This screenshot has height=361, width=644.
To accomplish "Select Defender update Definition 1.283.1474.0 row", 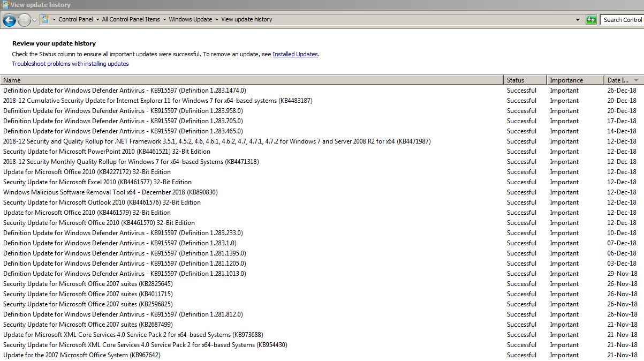I will 321,91.
